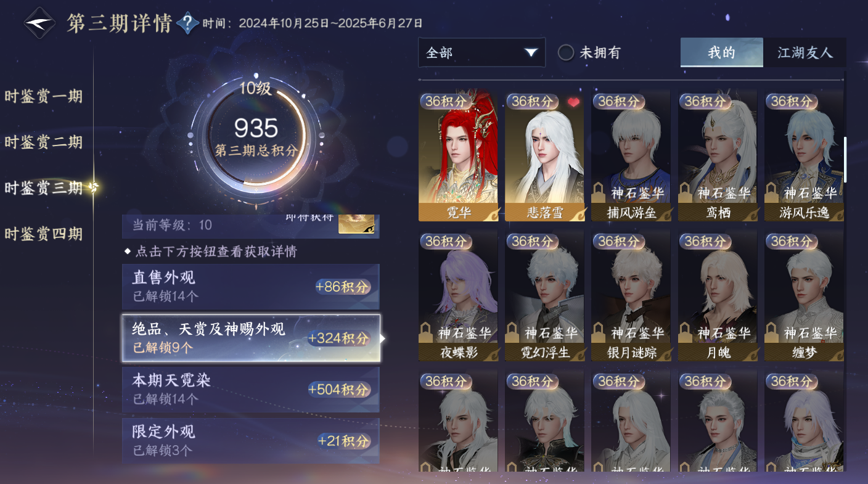The width and height of the screenshot is (868, 484).
Task: Open the question mark help icon
Action: 187,23
